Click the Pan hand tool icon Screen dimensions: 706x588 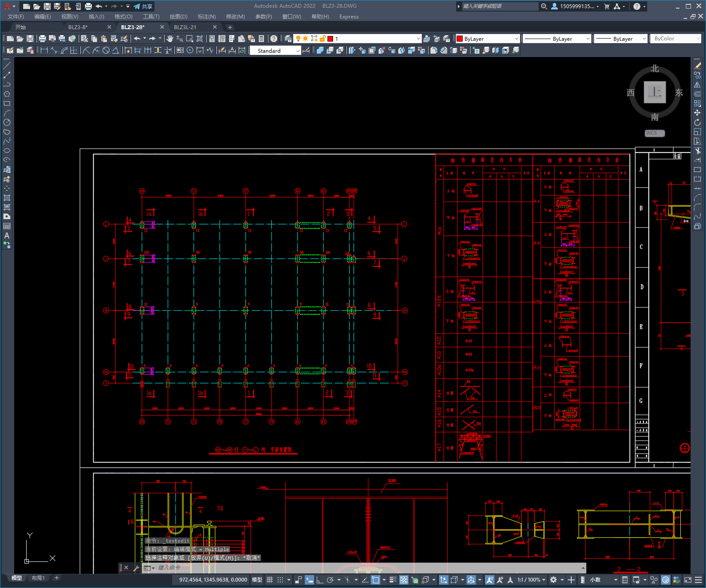(170, 39)
